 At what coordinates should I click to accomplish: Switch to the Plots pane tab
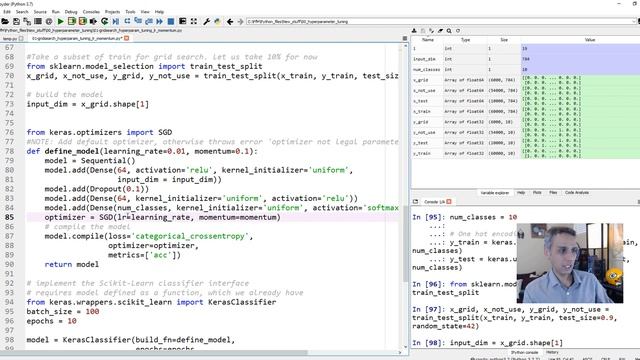[x=537, y=193]
